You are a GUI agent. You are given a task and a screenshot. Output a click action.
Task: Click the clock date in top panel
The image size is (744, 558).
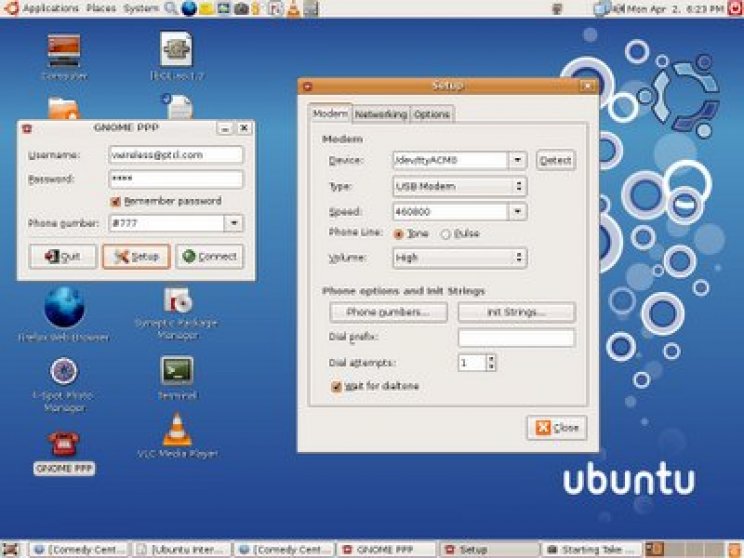[x=675, y=9]
